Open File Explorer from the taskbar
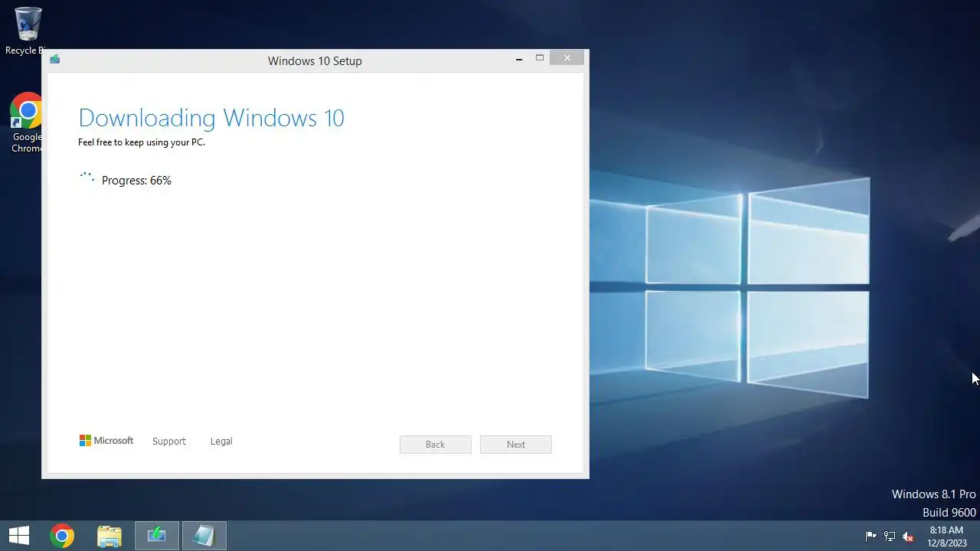 109,536
